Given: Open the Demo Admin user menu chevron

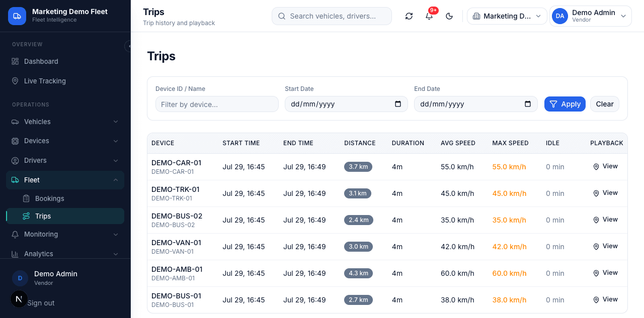Looking at the screenshot, I should click(623, 16).
